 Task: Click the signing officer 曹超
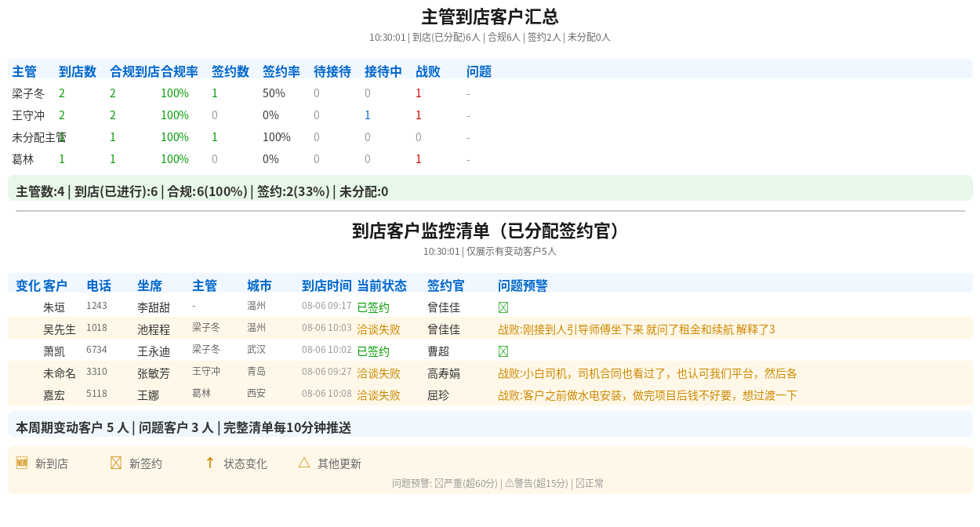coord(438,351)
